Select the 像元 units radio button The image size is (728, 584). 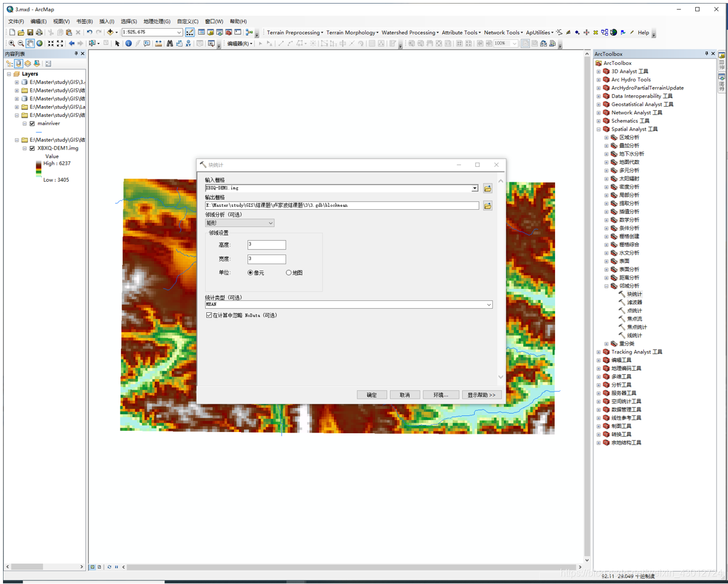[250, 272]
